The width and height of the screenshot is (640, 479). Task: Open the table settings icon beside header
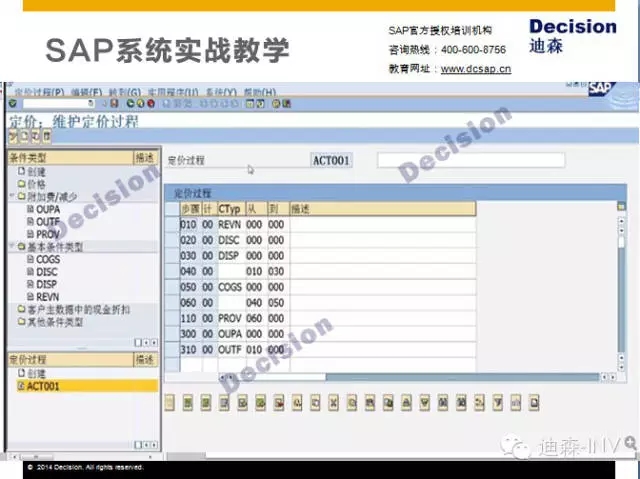coord(621,206)
